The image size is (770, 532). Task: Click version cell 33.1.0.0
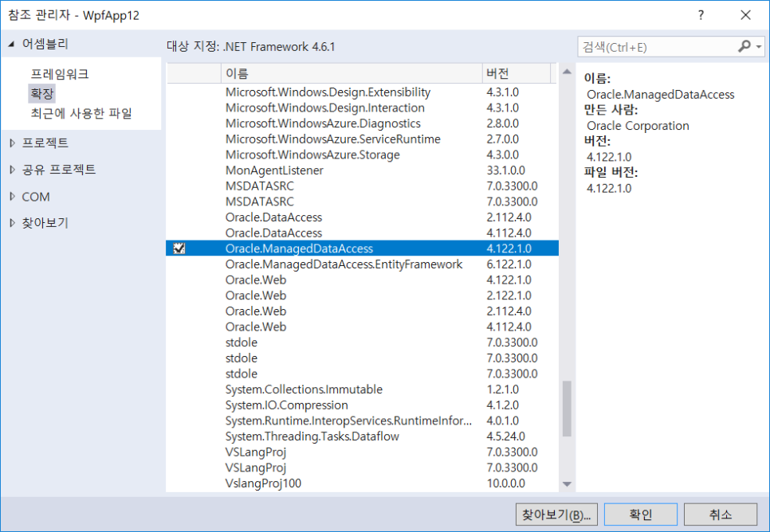tap(506, 170)
